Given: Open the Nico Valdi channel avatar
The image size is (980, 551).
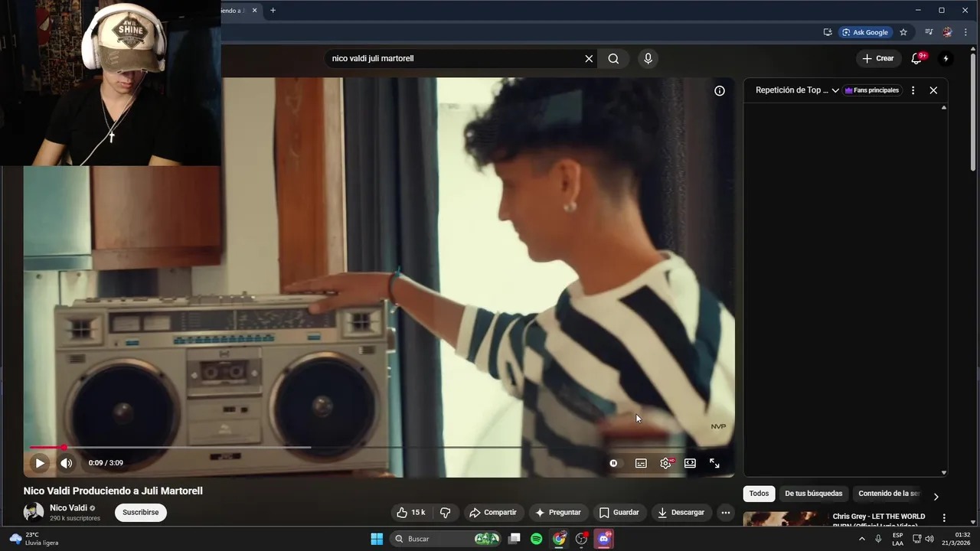Looking at the screenshot, I should 34,512.
